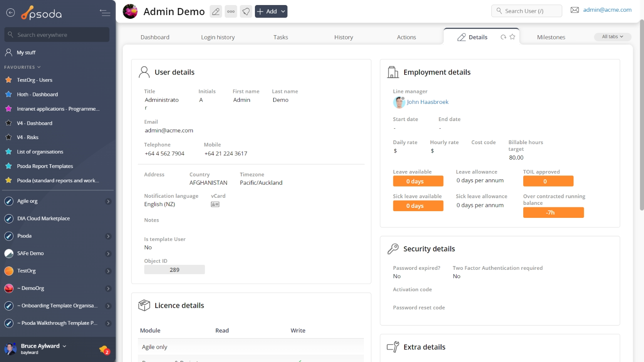Open TestOrg - Users favourite
Viewport: 644px width, 362px height.
point(34,80)
